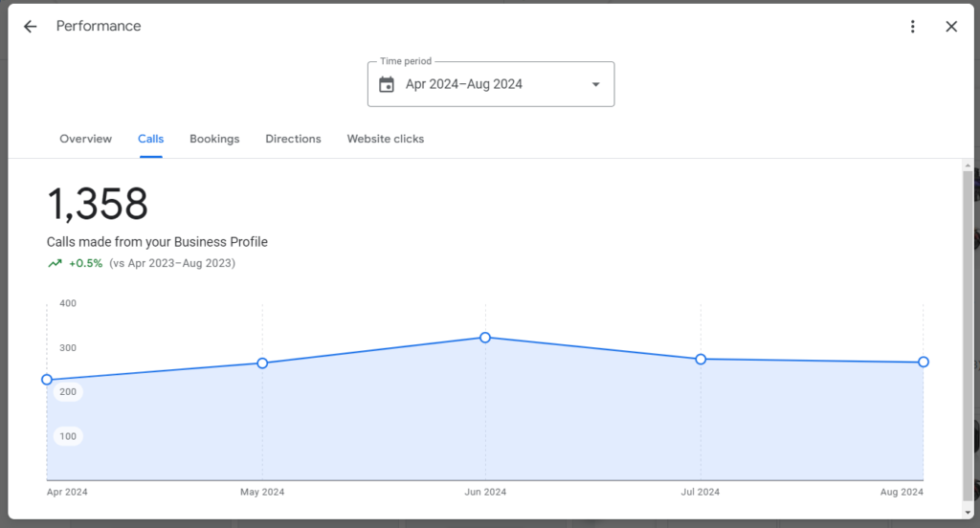This screenshot has width=980, height=528.
Task: Select the Apr 2024–Aug 2024 date range text
Action: tap(464, 84)
